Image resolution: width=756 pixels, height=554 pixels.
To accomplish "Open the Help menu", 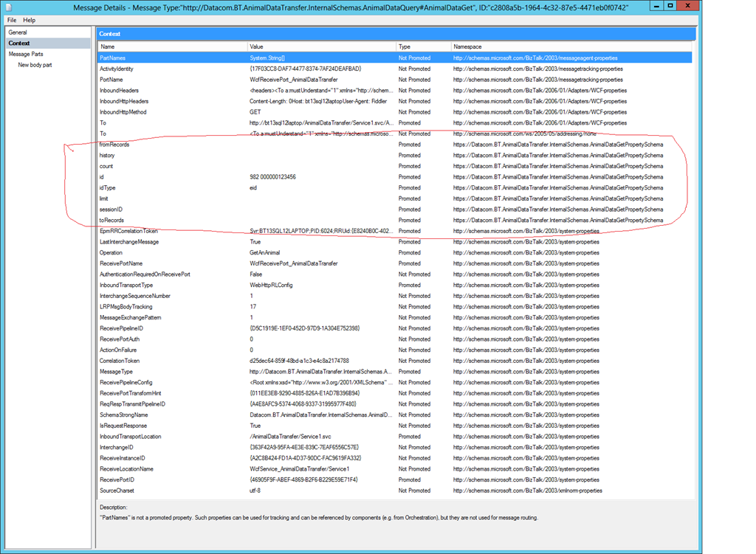I will coord(30,20).
